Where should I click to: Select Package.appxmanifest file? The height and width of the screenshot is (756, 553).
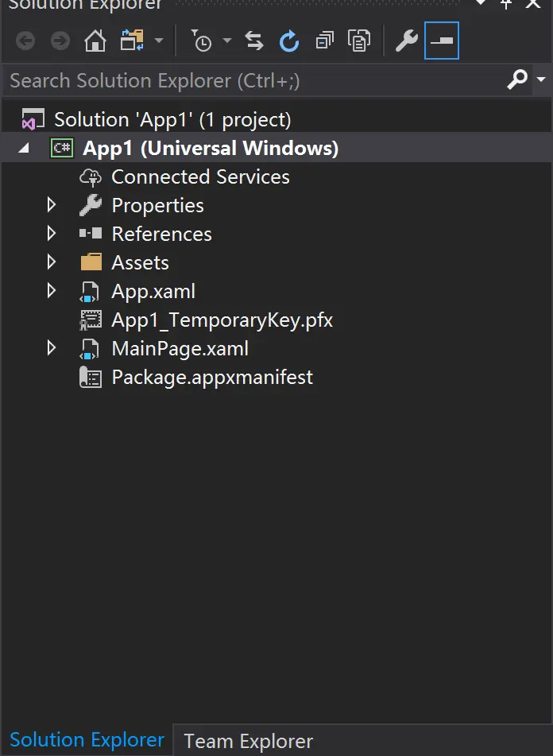pyautogui.click(x=212, y=377)
